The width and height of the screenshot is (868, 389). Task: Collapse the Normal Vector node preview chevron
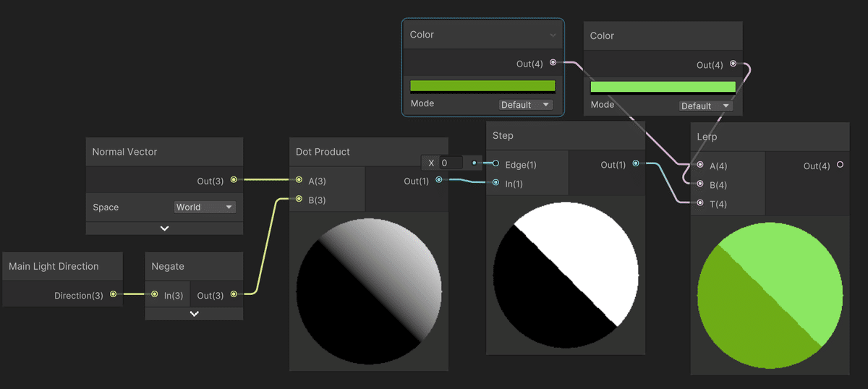coord(165,228)
